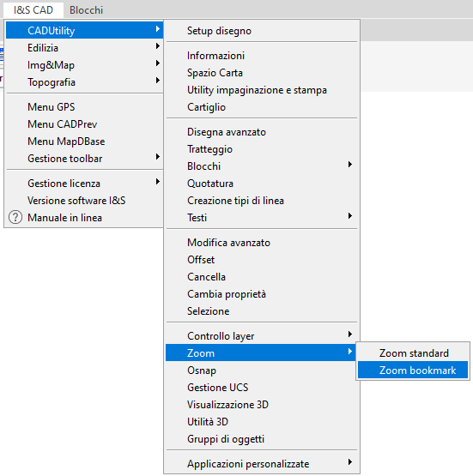Open Visualizzazione 3D
This screenshot has height=476, width=473.
click(x=261, y=405)
